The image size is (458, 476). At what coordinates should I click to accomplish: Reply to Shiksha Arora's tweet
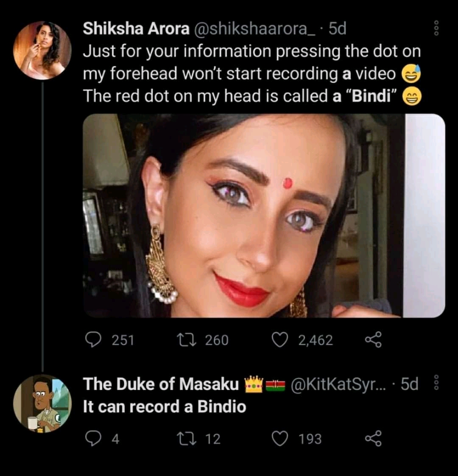coord(92,340)
